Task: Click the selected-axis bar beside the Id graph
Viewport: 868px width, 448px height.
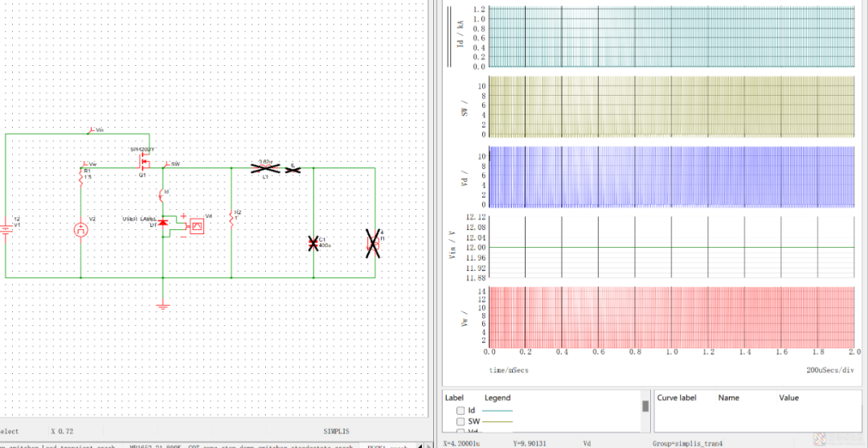Action: tap(449, 36)
